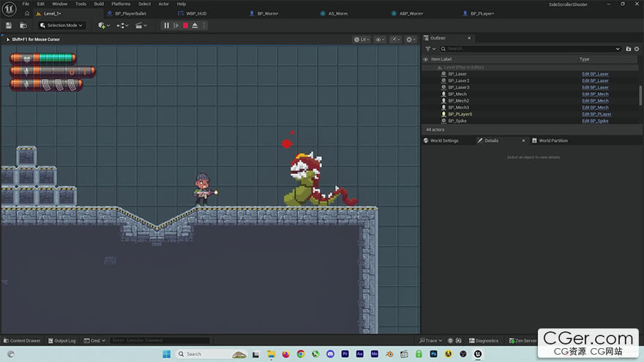Expand the Cmd console type dropdown
644x362 pixels.
tap(94, 341)
